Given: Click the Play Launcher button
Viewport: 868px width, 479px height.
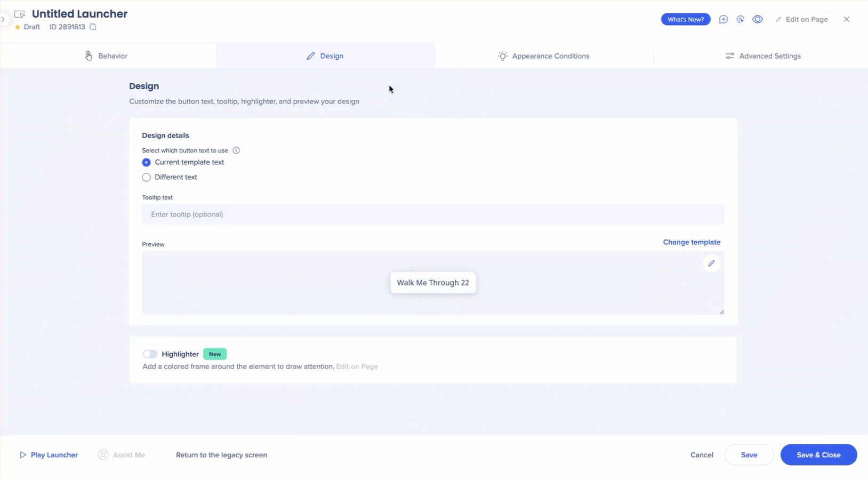Looking at the screenshot, I should (49, 455).
